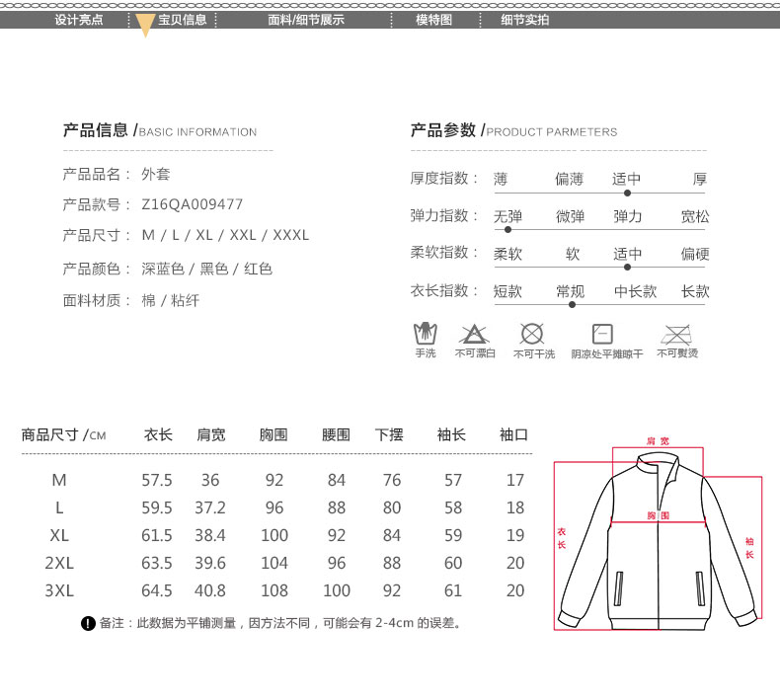Click the 3XL size row label
780x700 pixels.
pyautogui.click(x=59, y=591)
